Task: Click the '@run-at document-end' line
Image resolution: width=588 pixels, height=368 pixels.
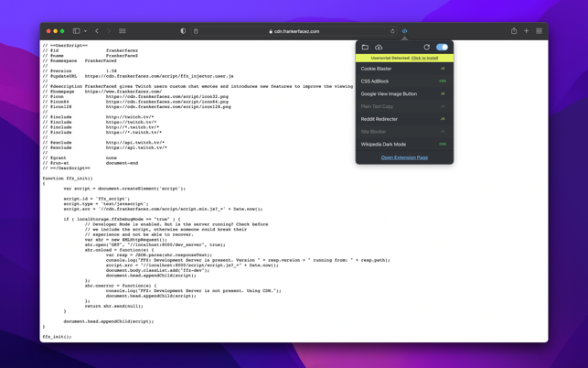Action: [x=91, y=163]
